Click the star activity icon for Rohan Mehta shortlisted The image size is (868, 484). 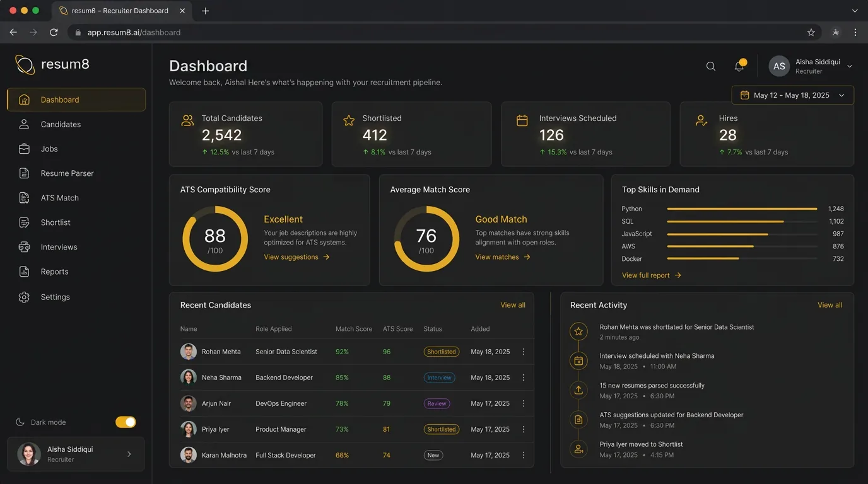(578, 331)
